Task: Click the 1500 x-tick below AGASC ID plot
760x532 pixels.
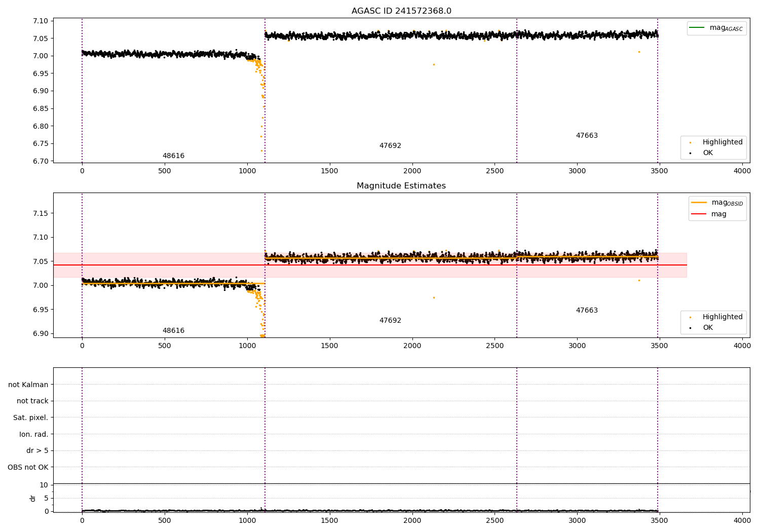Action: click(329, 171)
